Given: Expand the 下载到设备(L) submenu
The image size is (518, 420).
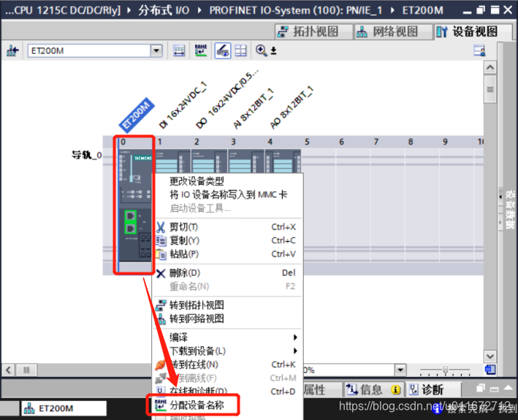Looking at the screenshot, I should click(228, 351).
